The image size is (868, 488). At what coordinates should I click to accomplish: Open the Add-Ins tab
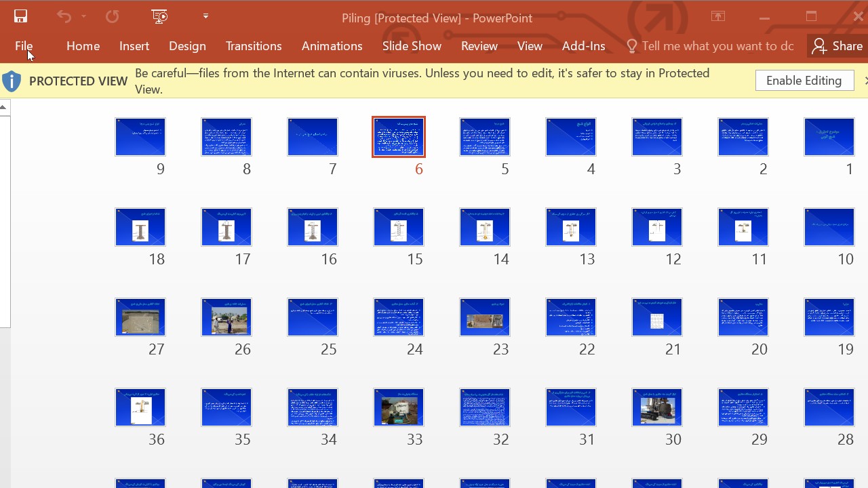583,46
